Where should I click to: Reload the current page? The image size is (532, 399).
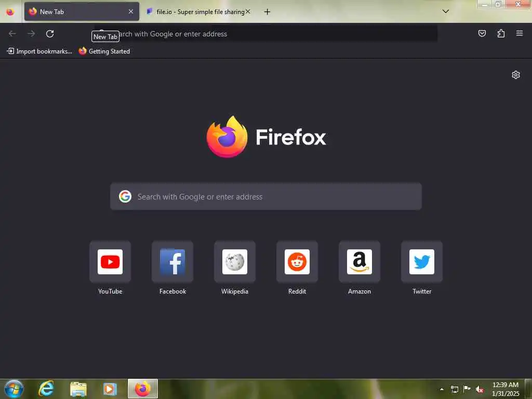(50, 34)
